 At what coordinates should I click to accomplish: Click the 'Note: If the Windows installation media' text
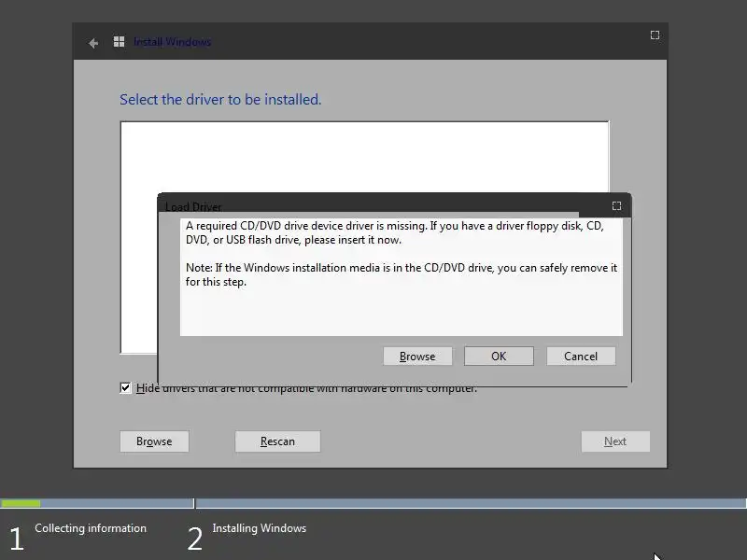tap(402, 274)
